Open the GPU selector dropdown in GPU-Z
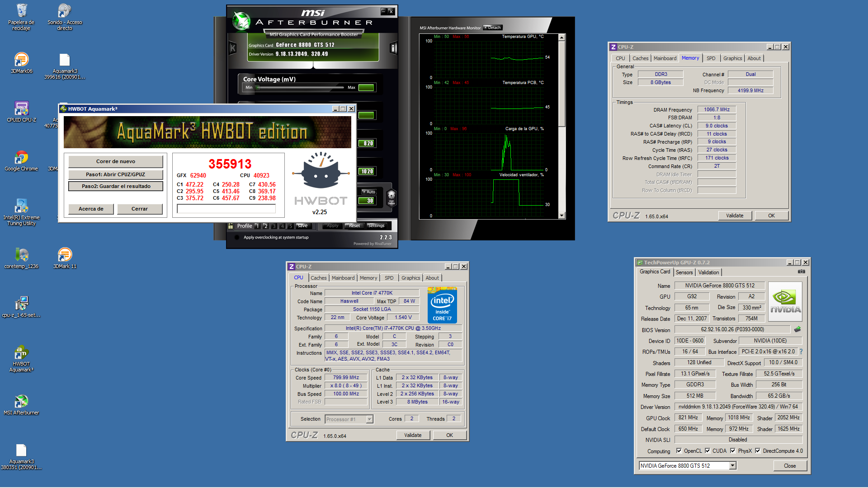The width and height of the screenshot is (868, 488). [x=732, y=466]
